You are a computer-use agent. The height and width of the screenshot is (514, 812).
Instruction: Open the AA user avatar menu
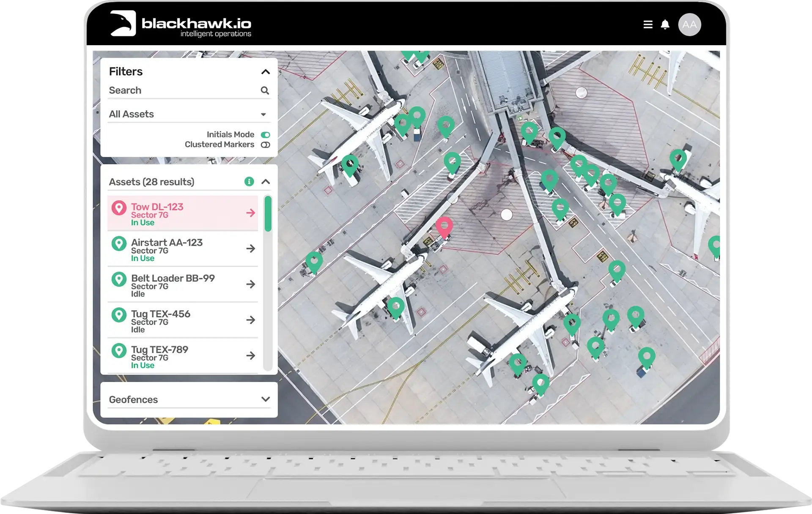click(689, 25)
